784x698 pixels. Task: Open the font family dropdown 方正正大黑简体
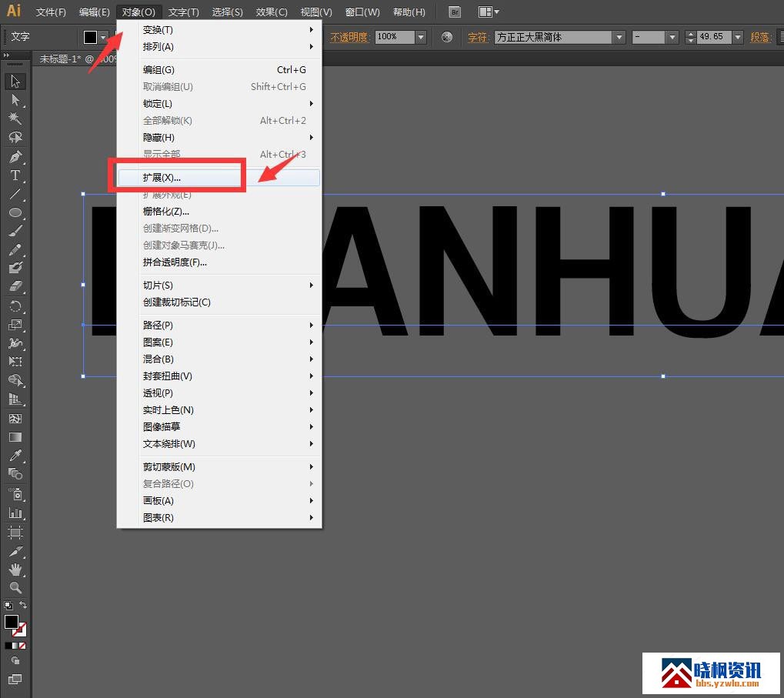click(619, 37)
